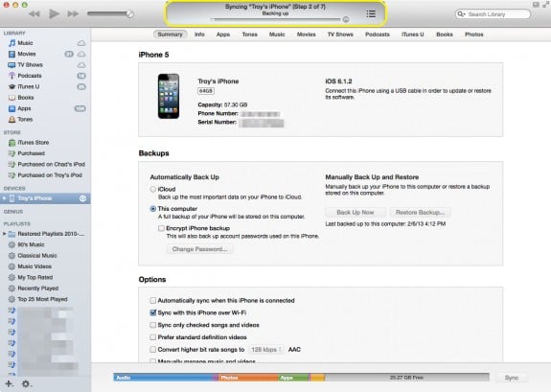
Task: Click the iPhone 5 device thumbnail
Action: tap(169, 96)
